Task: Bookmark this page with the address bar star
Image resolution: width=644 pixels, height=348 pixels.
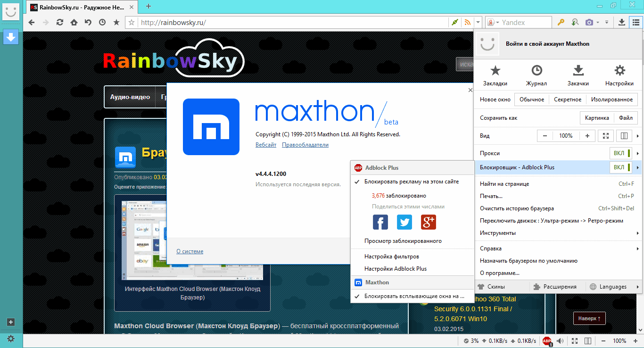Action: [x=132, y=22]
